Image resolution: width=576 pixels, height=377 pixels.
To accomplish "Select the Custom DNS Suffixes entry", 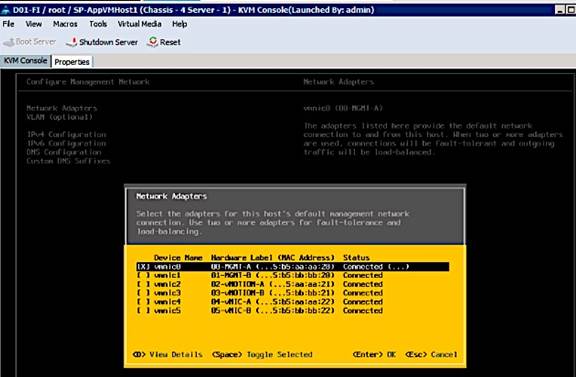I will [68, 161].
